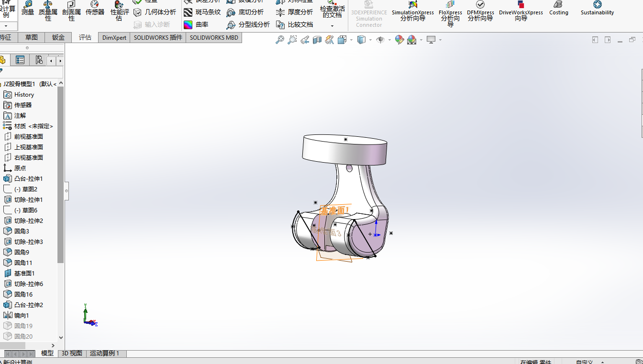Open Display Style dropdown arrow
The height and width of the screenshot is (364, 643).
click(371, 40)
